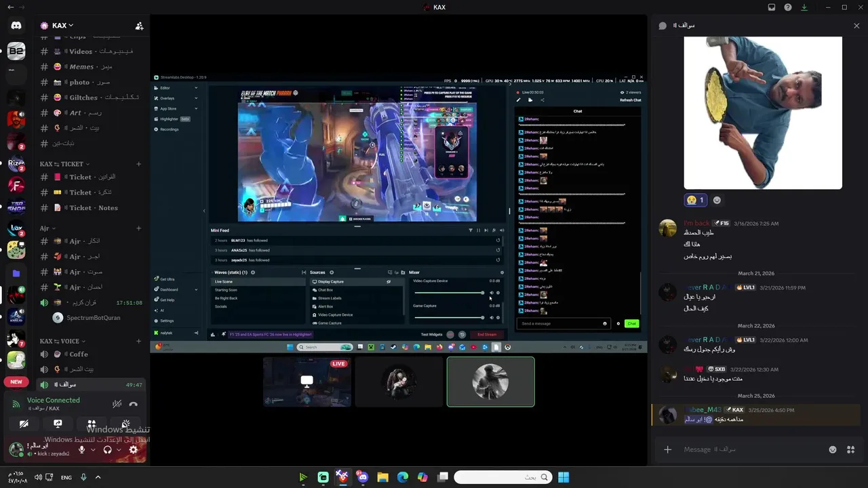The height and width of the screenshot is (488, 868).
Task: Select the green-highlighted participant tile
Action: 490,382
